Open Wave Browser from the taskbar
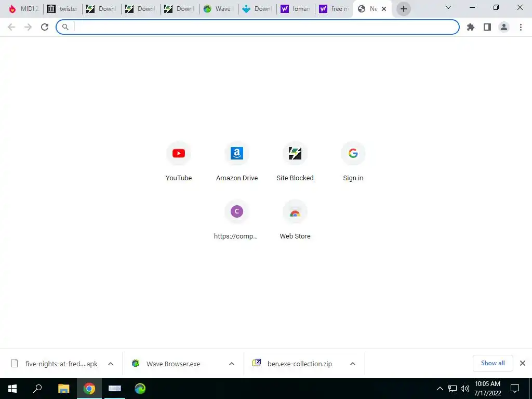Image resolution: width=532 pixels, height=399 pixels. point(140,389)
